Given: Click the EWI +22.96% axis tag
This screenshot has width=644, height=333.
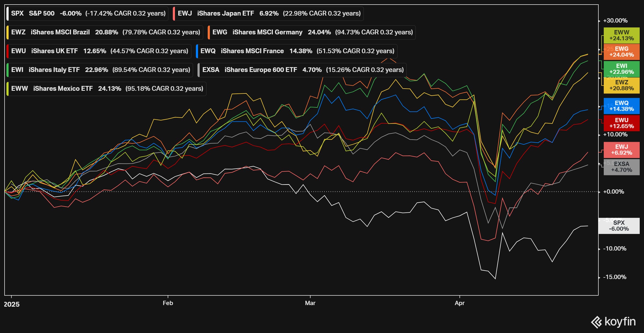Looking at the screenshot, I should click(621, 69).
